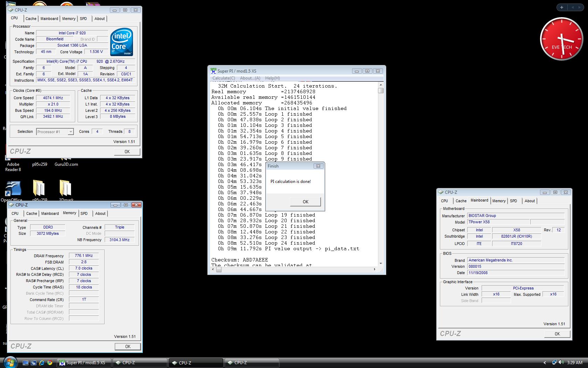Select Cache tab in the BIOSTAR Mainboard CPU-Z window
This screenshot has height=368, width=588.
[461, 201]
